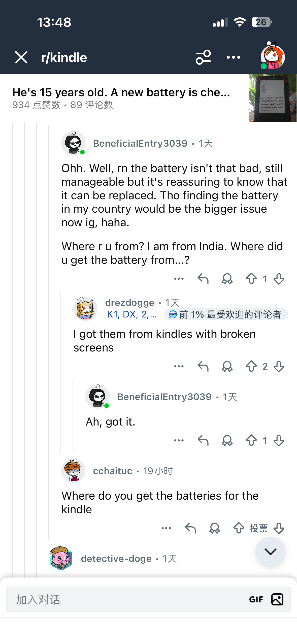297x644 pixels.
Task: Tap the 'He's 15 years old' post title
Action: point(121,92)
